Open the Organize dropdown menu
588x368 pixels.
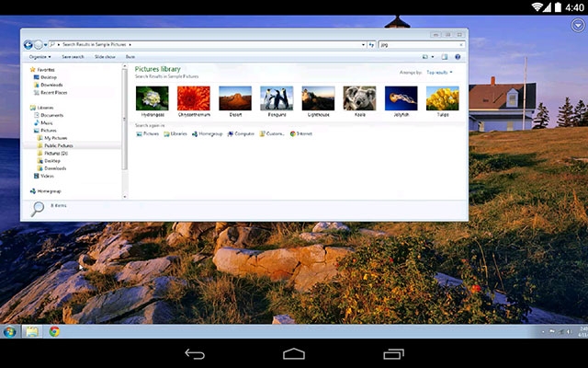[39, 56]
